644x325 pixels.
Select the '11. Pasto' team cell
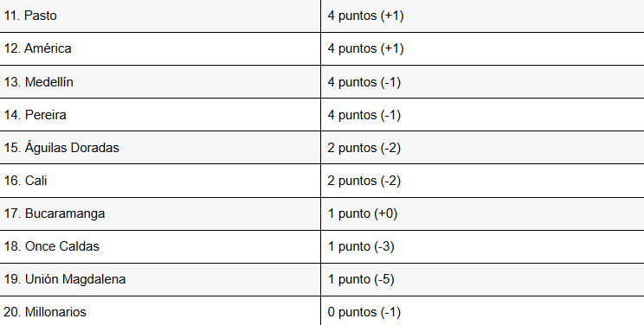tap(160, 16)
